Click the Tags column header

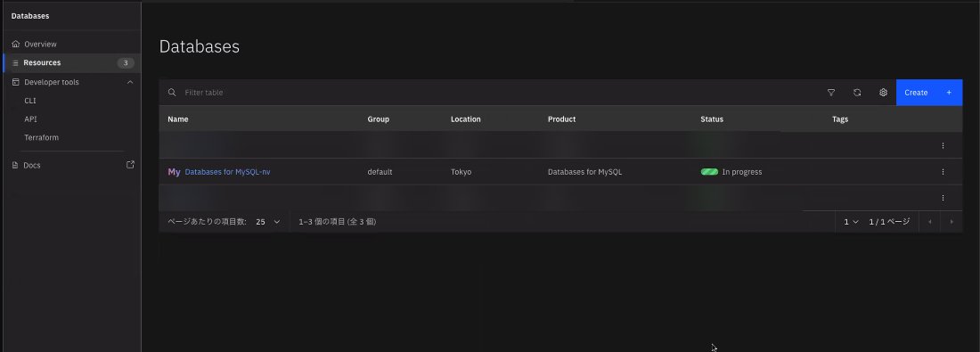840,119
